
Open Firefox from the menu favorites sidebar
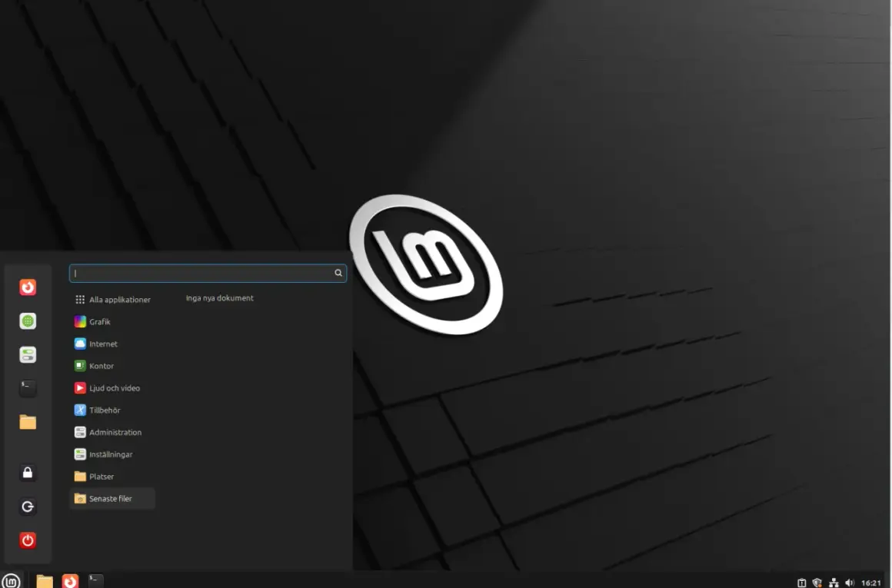click(28, 287)
